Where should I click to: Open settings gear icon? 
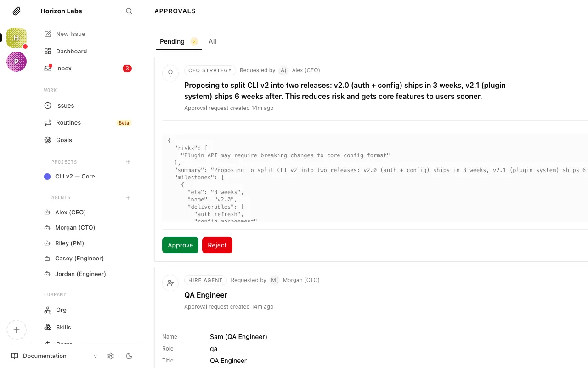[x=111, y=356]
